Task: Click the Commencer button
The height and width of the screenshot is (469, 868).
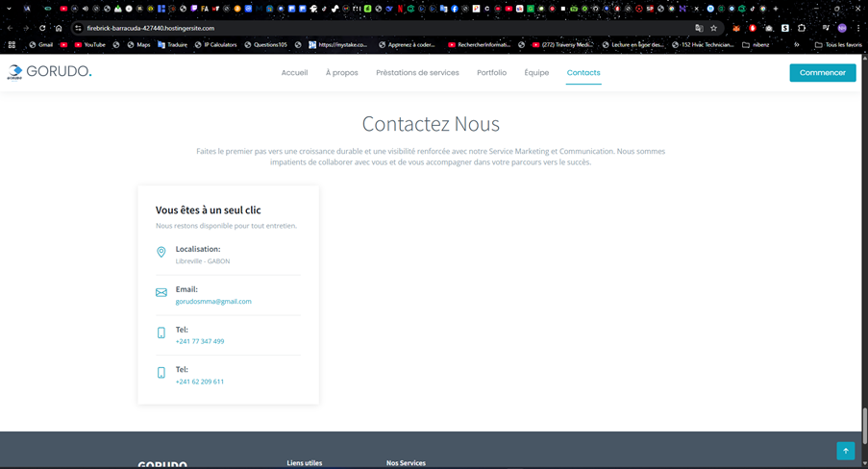Action: click(823, 72)
